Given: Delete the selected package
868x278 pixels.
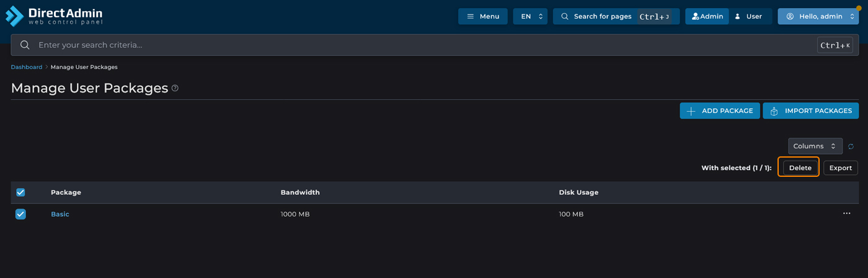Looking at the screenshot, I should pos(800,168).
